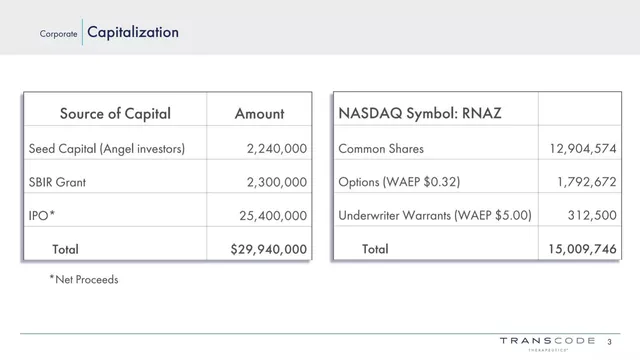Select the total 15,009,746

tap(582, 249)
